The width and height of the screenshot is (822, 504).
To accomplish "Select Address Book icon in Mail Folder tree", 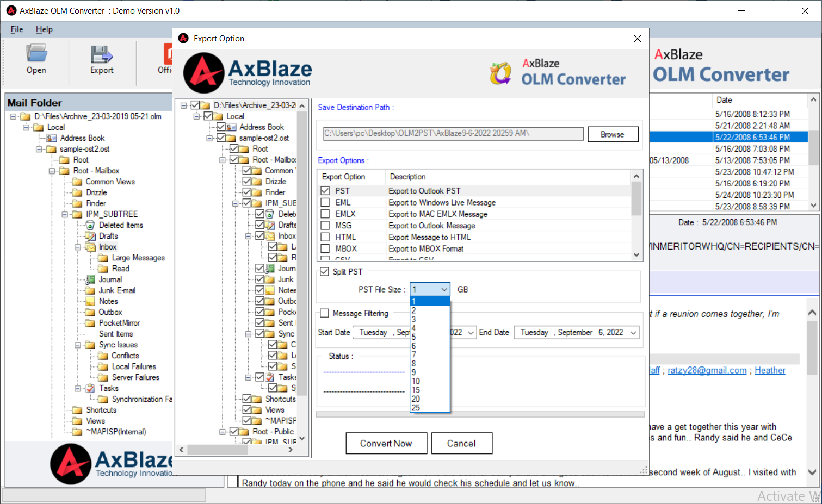I will (x=52, y=138).
